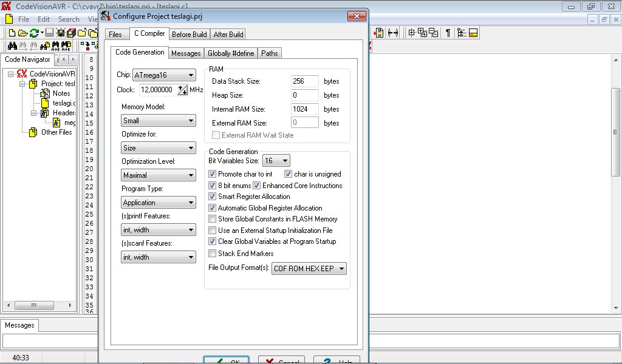Click the Messages panel view icon
The image size is (622, 364).
click(x=473, y=33)
